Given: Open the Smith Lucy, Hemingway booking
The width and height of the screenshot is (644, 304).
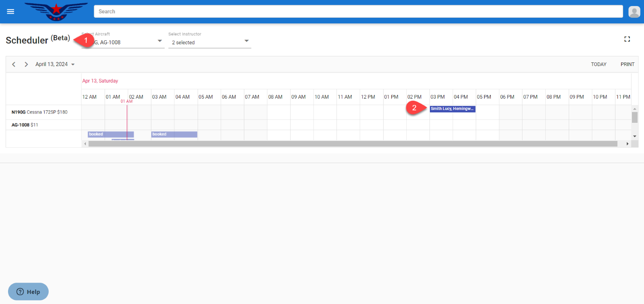Looking at the screenshot, I should point(452,109).
